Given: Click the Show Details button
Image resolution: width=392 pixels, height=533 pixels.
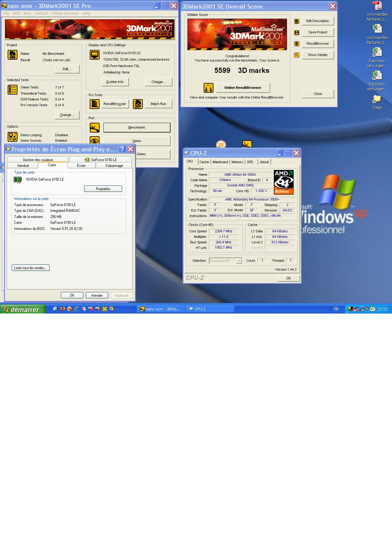Looking at the screenshot, I should click(318, 55).
